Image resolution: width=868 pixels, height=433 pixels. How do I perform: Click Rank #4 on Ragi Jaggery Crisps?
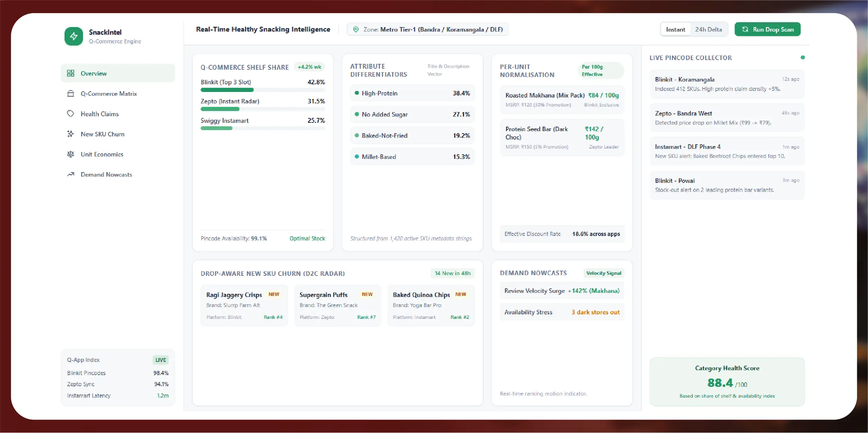coord(273,317)
